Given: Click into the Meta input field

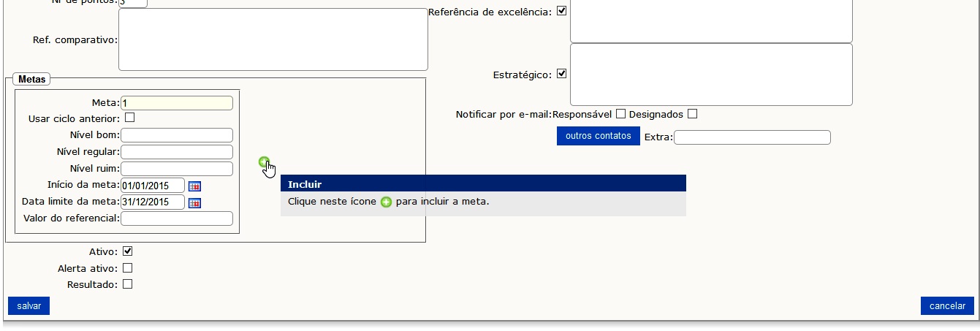Looking at the screenshot, I should 176,103.
